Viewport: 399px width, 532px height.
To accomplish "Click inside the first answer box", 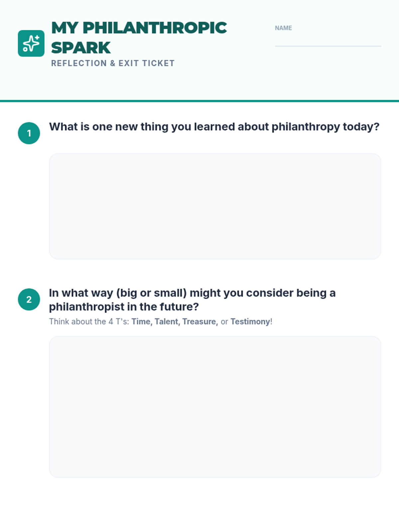I will click(x=215, y=206).
